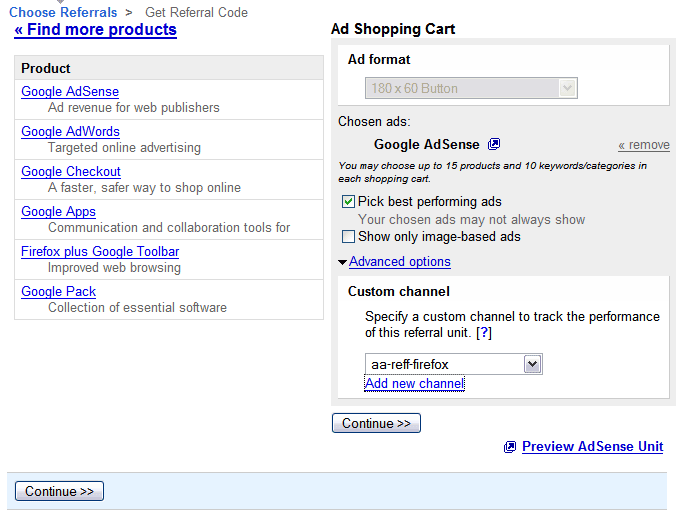Click the Advanced options link

[399, 261]
